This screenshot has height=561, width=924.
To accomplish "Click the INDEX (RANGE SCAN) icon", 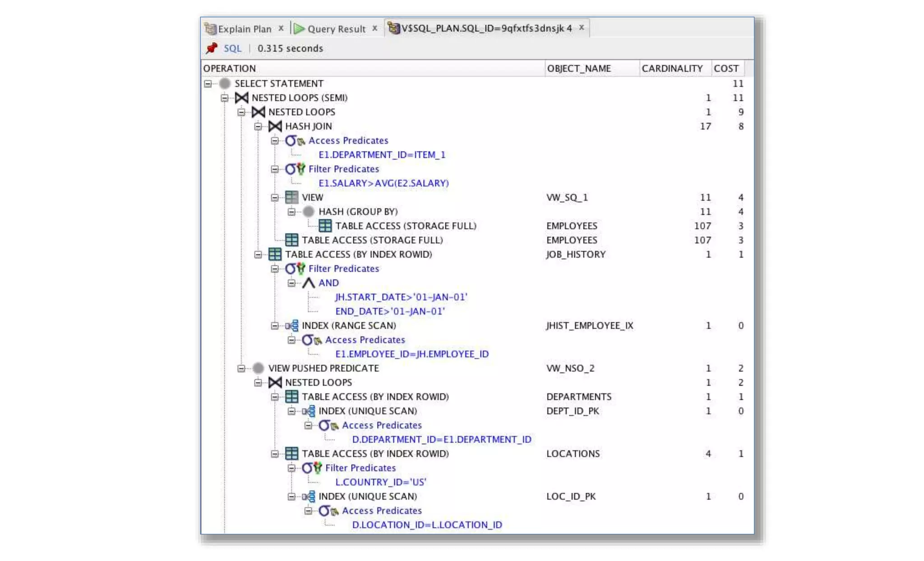I will 291,325.
